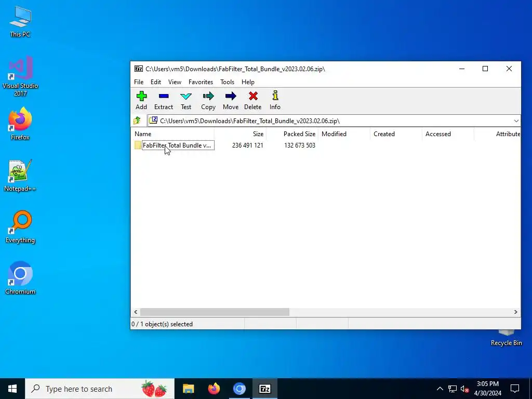Open the View menu
The height and width of the screenshot is (399, 532).
pyautogui.click(x=175, y=82)
